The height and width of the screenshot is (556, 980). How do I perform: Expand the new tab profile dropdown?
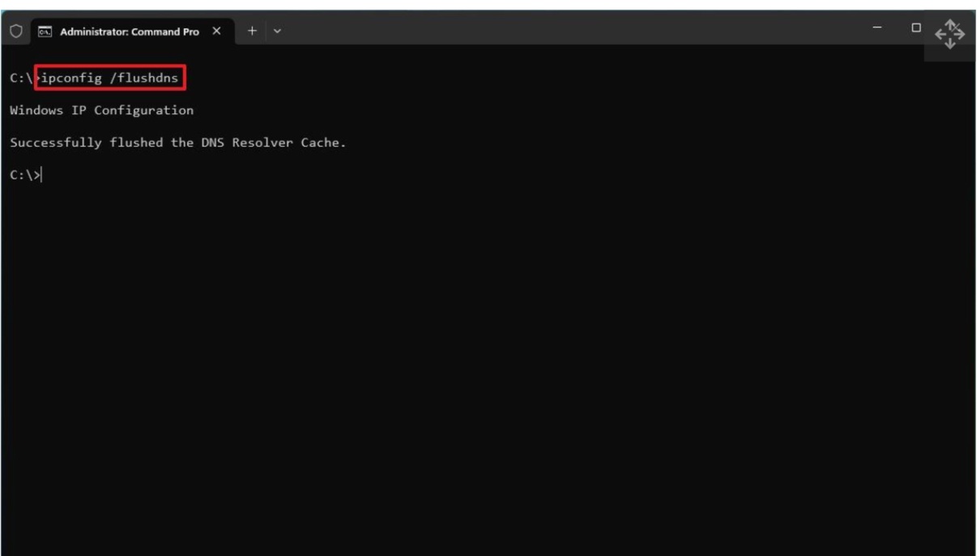click(278, 31)
